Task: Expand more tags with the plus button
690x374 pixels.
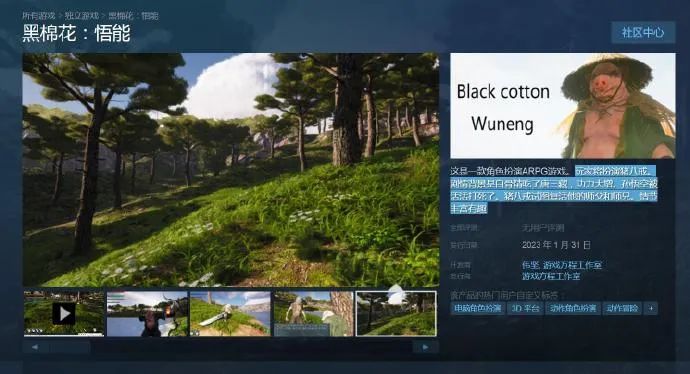Action: 651,308
